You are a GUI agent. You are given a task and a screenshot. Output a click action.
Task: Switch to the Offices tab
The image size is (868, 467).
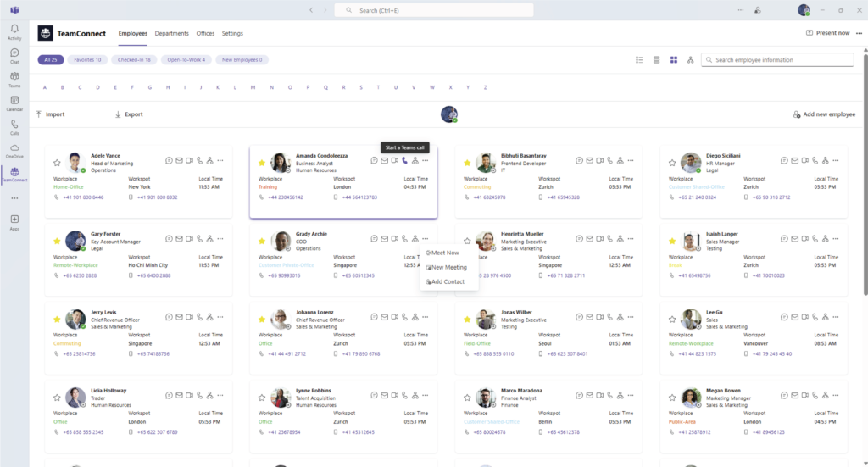coord(205,33)
